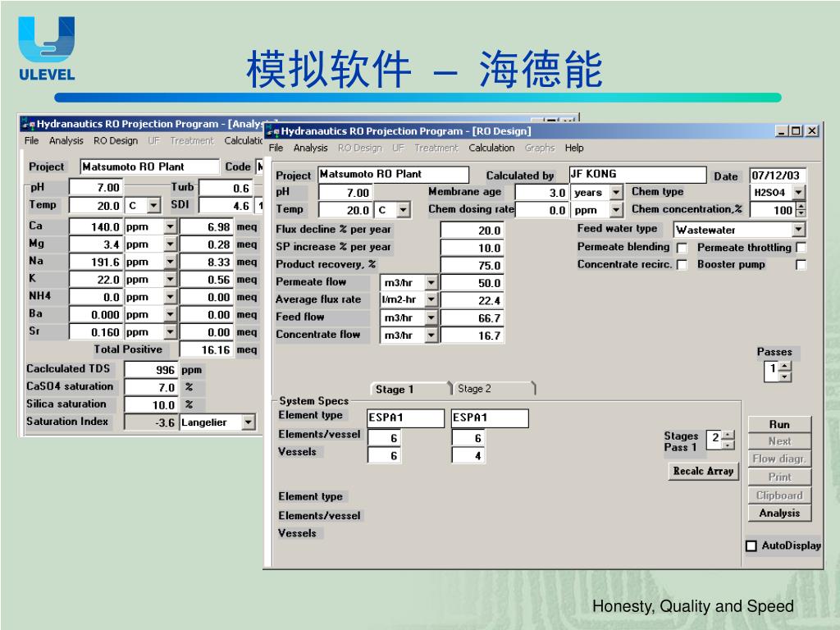Image resolution: width=840 pixels, height=630 pixels.
Task: Open the Ca ppm unit dropdown
Action: click(x=170, y=226)
